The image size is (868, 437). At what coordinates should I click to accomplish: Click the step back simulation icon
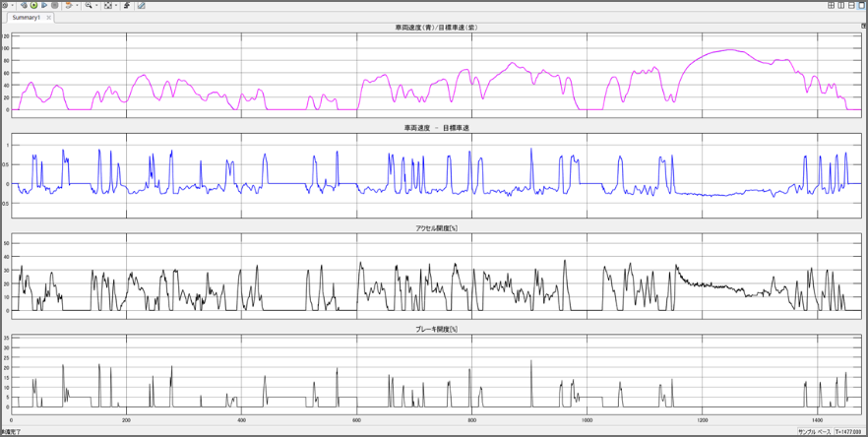coord(25,5)
